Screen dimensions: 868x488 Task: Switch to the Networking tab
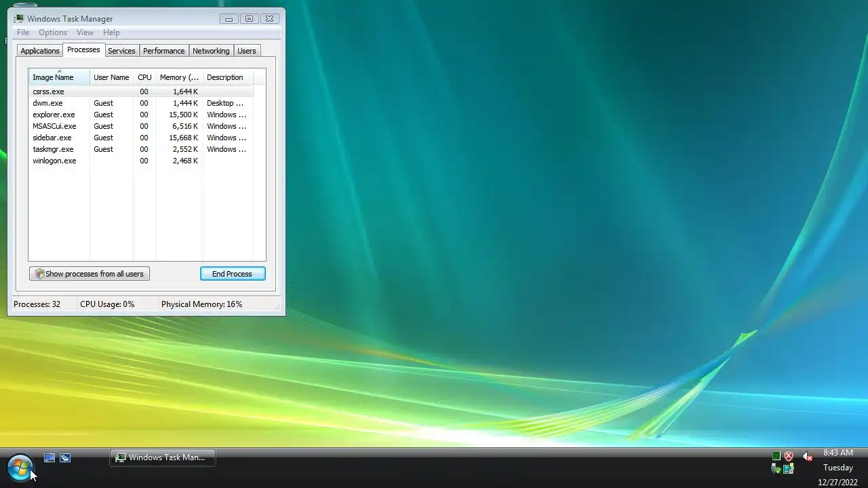pos(211,51)
